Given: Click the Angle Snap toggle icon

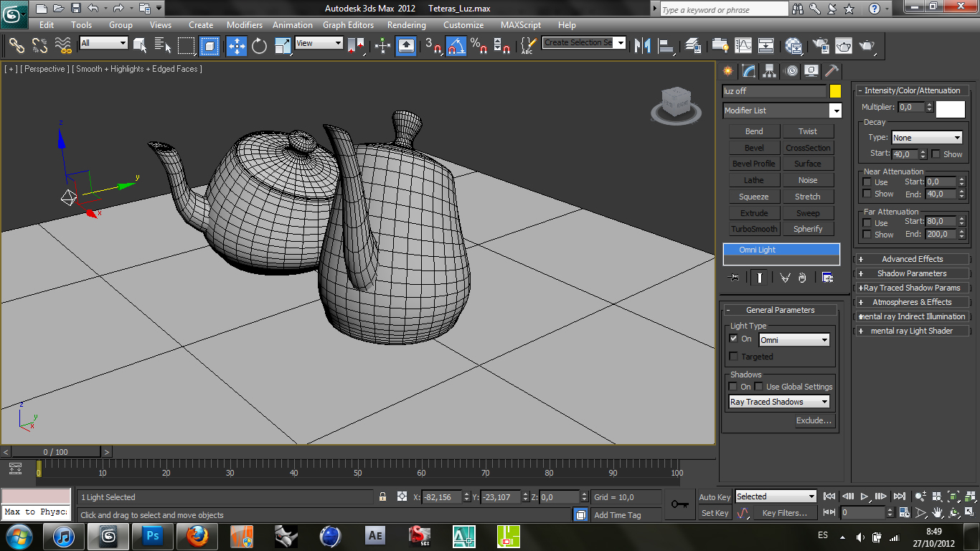Looking at the screenshot, I should tap(456, 46).
